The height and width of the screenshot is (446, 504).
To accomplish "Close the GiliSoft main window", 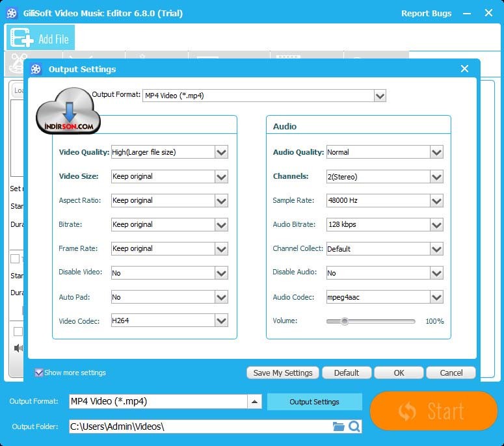I will pyautogui.click(x=488, y=13).
